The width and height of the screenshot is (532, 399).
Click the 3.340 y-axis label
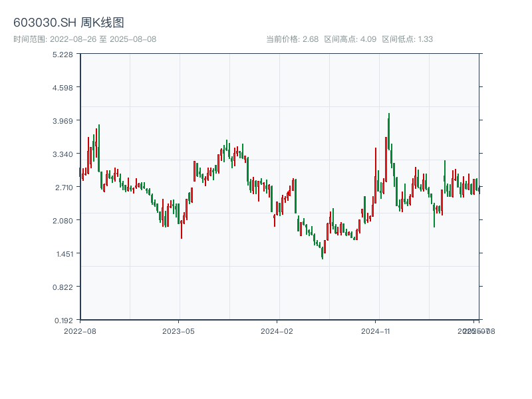point(63,154)
